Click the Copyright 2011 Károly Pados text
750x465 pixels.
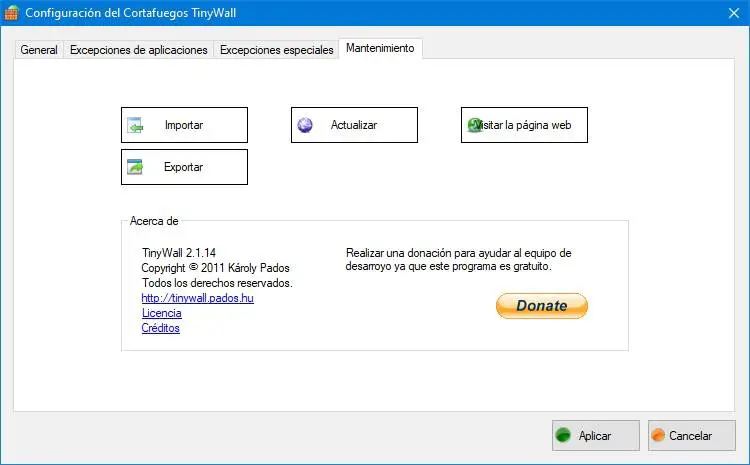click(x=215, y=267)
